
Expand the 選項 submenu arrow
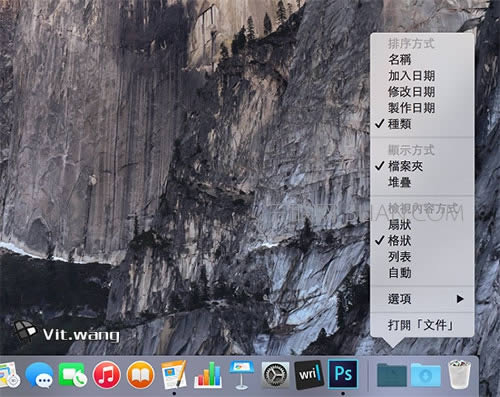(x=460, y=299)
